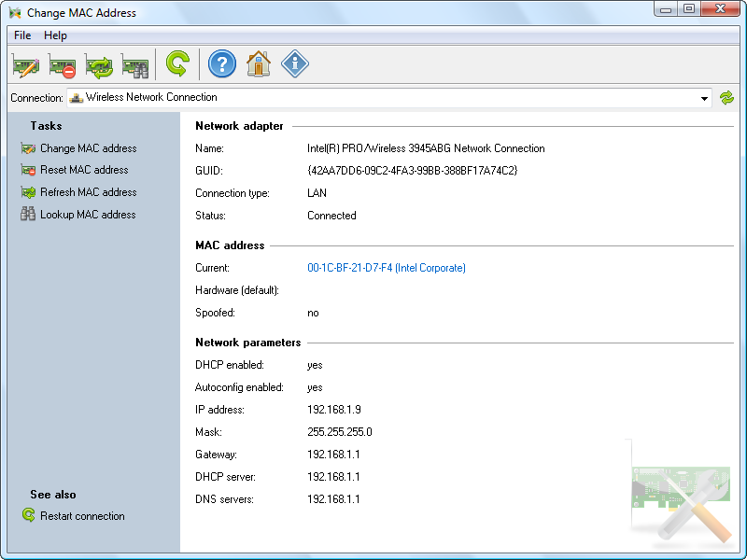This screenshot has height=560, width=747.
Task: Open help with the blue question mark icon
Action: 222,64
